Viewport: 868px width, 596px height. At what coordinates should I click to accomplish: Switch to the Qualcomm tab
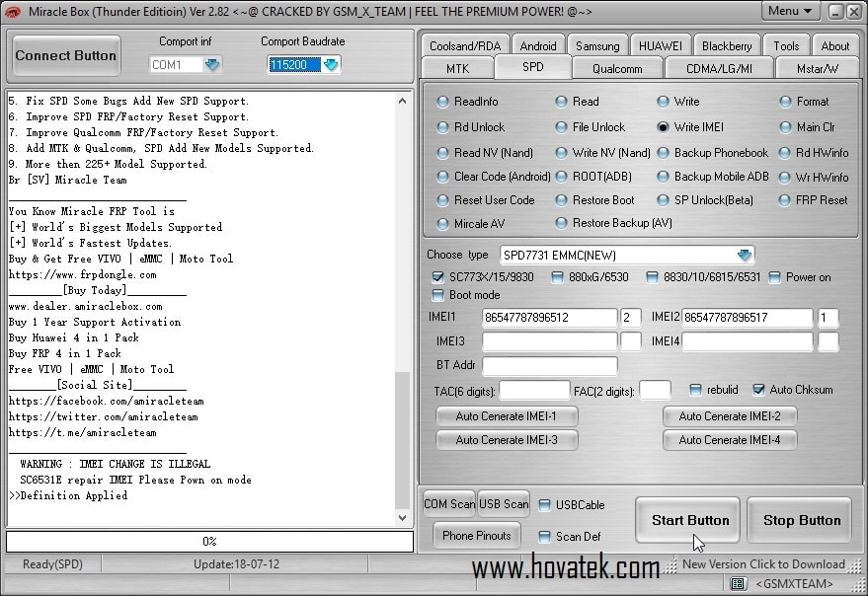[x=617, y=69]
